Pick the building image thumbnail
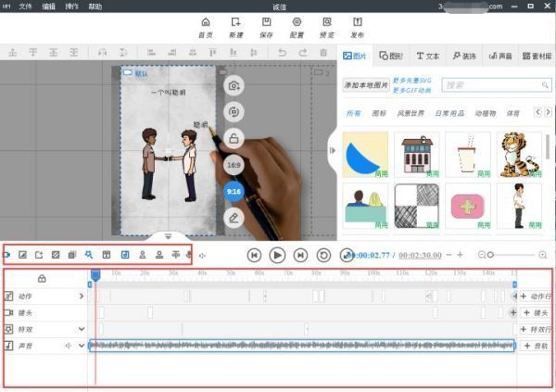 coord(417,155)
